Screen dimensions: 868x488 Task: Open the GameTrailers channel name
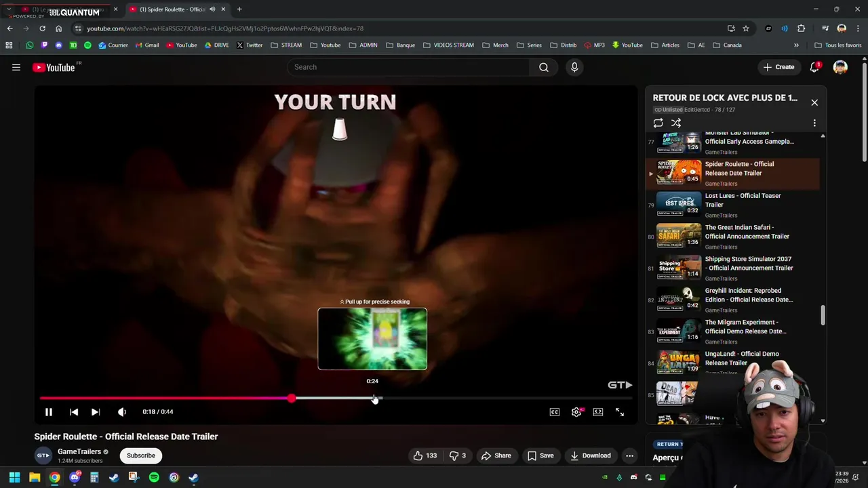coord(79,451)
